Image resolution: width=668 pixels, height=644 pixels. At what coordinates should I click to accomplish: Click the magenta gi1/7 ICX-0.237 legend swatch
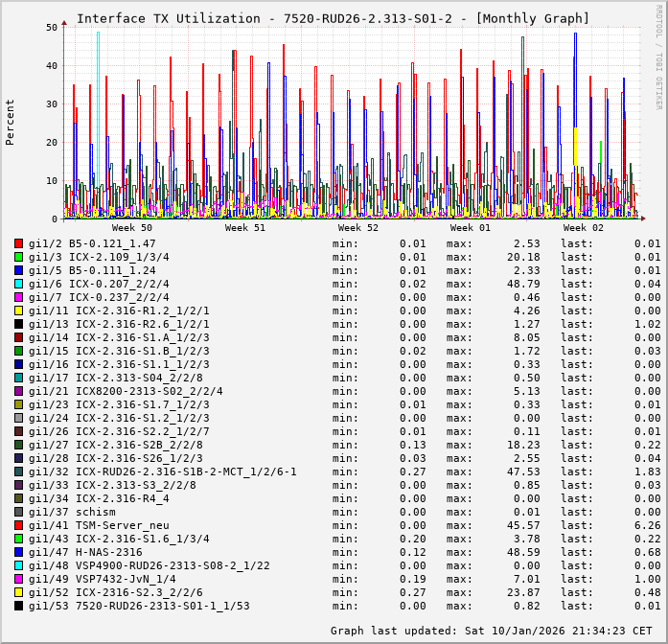18,297
